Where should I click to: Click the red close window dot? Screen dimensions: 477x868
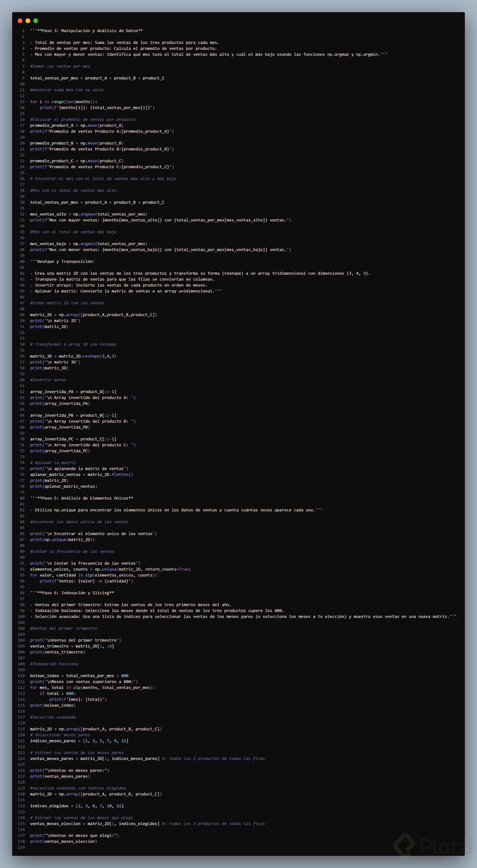[20, 21]
